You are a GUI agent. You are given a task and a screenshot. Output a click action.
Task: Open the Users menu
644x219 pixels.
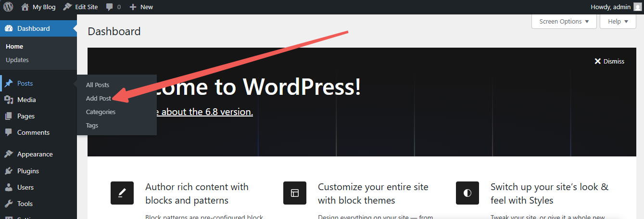click(x=38, y=187)
